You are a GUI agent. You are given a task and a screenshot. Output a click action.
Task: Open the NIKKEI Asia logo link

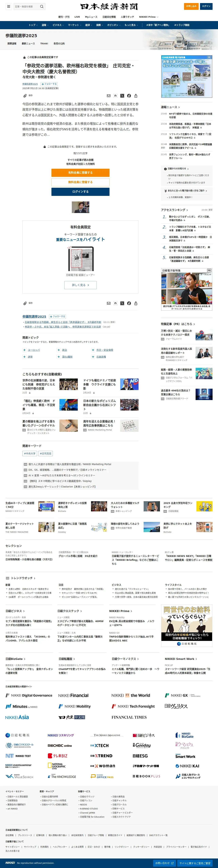pyautogui.click(x=17, y=717)
